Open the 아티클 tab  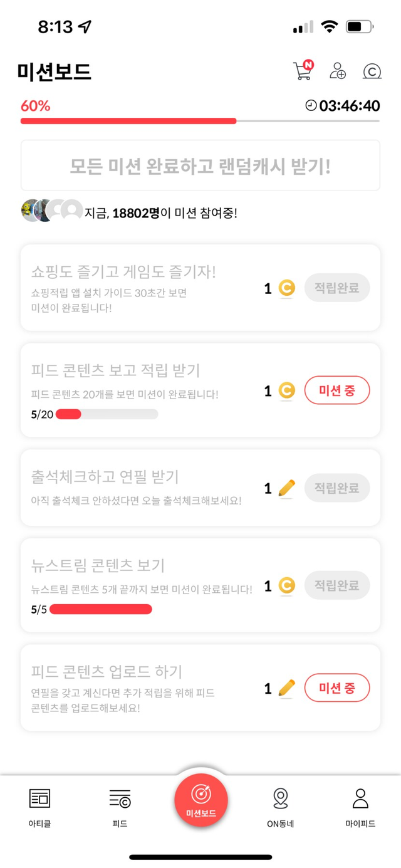pyautogui.click(x=39, y=808)
